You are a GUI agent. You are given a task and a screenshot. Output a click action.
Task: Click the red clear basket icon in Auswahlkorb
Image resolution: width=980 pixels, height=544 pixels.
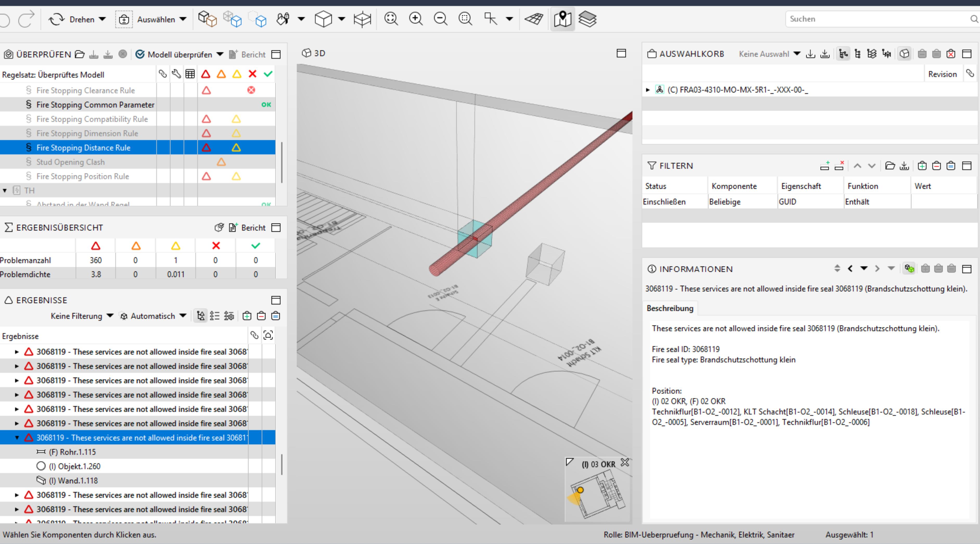click(x=951, y=54)
